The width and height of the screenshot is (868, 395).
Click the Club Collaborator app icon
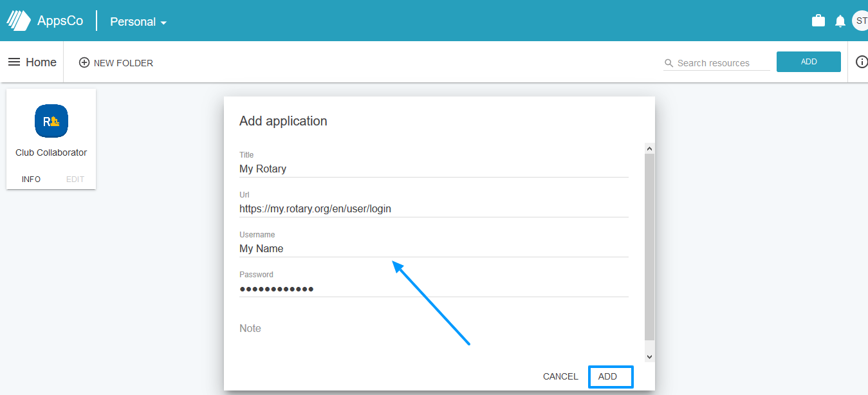point(51,121)
